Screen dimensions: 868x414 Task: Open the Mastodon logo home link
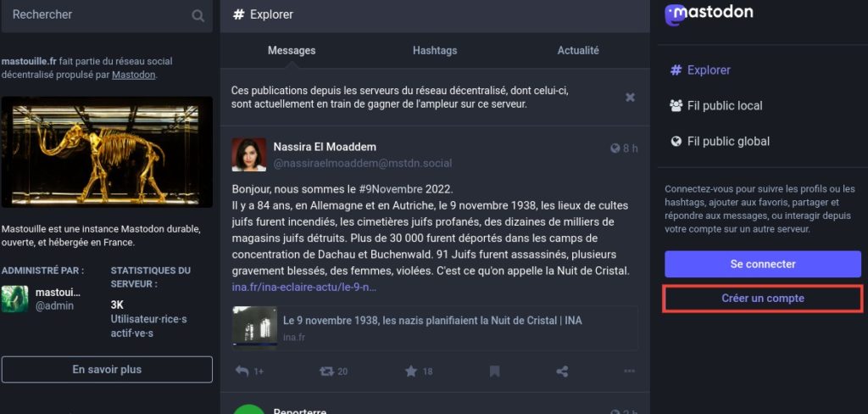point(709,14)
